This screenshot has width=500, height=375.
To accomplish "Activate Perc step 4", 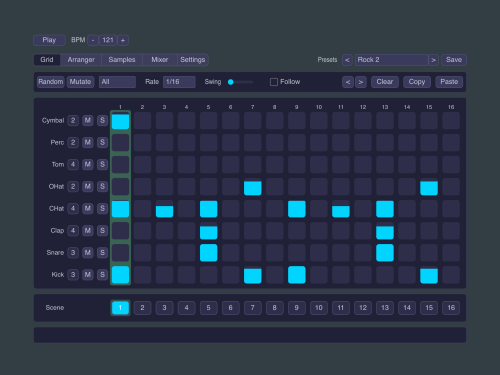I will (x=186, y=143).
